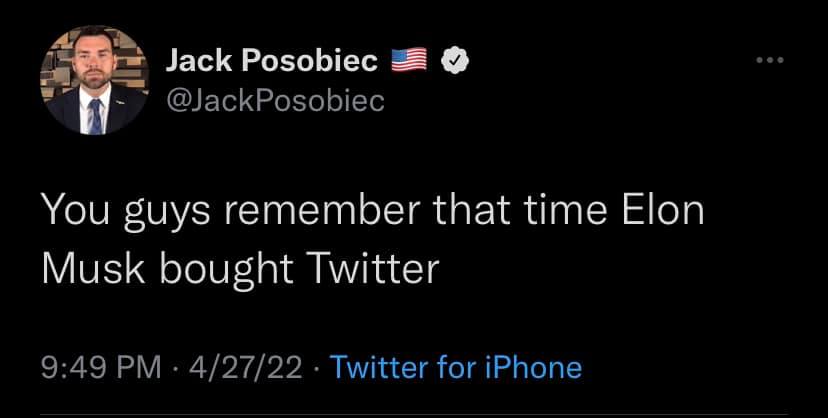Click the word "Musk" in the tweet
Viewport: 828px width, 418px height.
pos(83,267)
